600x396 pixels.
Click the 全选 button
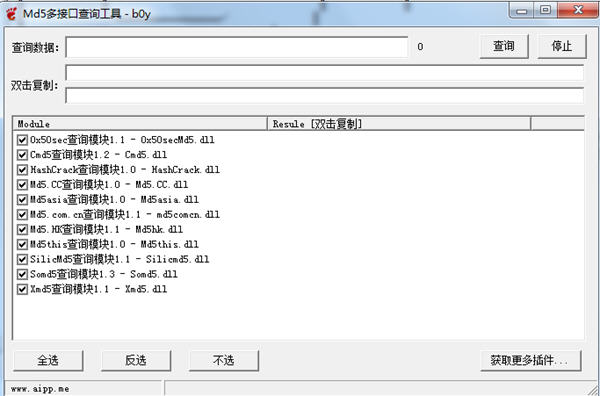(x=48, y=360)
